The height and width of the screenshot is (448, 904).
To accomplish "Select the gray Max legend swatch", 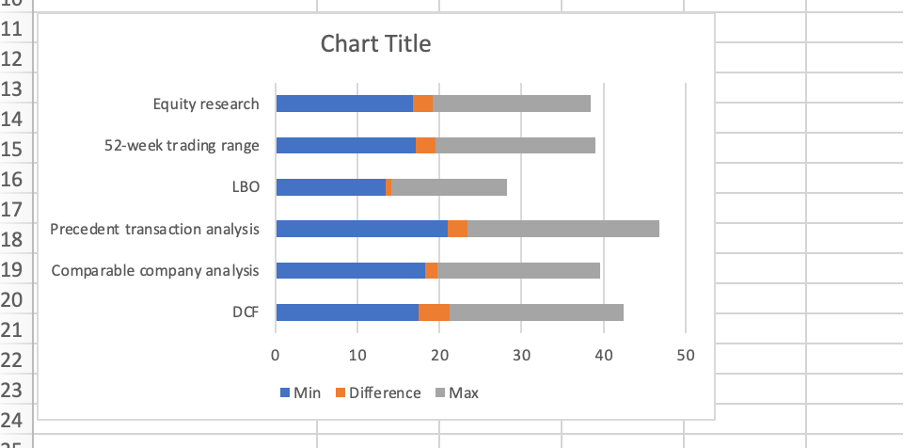I will point(440,393).
